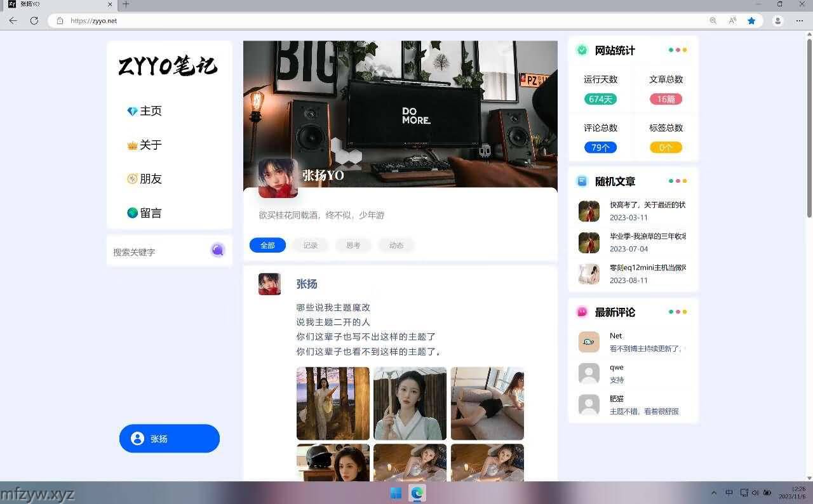
Task: Select the 全部 category tab
Action: (x=267, y=246)
